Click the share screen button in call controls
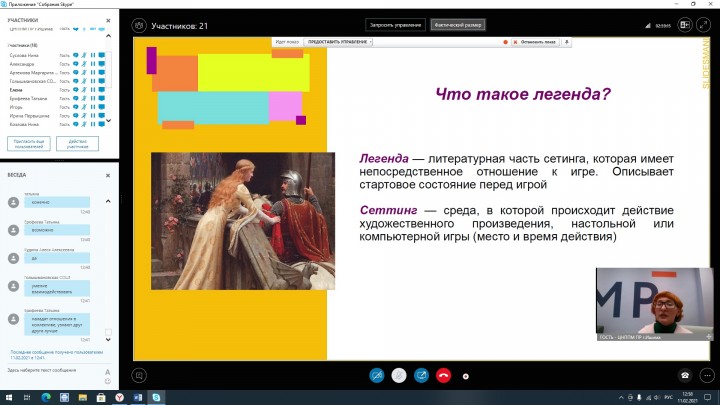 421,376
